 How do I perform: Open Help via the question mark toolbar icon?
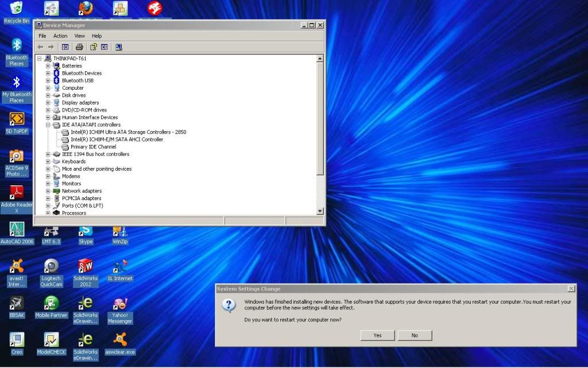click(93, 47)
